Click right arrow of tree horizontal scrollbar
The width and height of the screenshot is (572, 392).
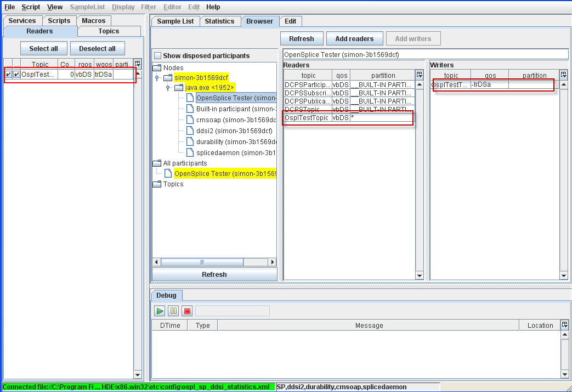pyautogui.click(x=272, y=262)
